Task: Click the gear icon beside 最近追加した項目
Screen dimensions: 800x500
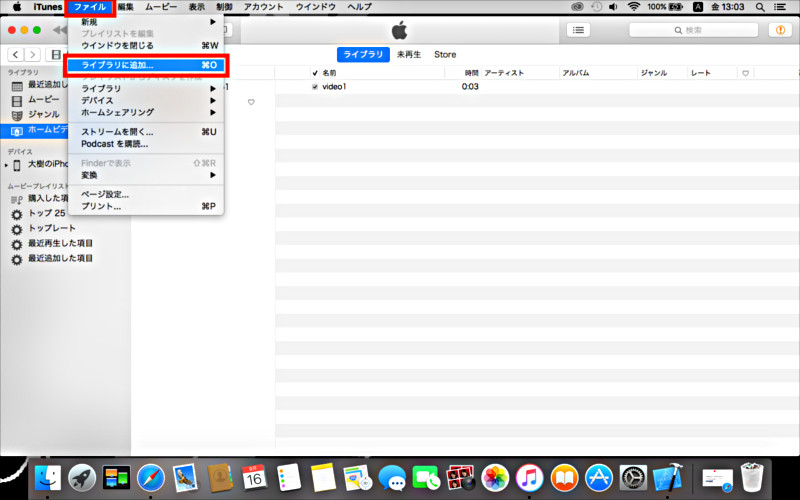Action: click(x=17, y=260)
